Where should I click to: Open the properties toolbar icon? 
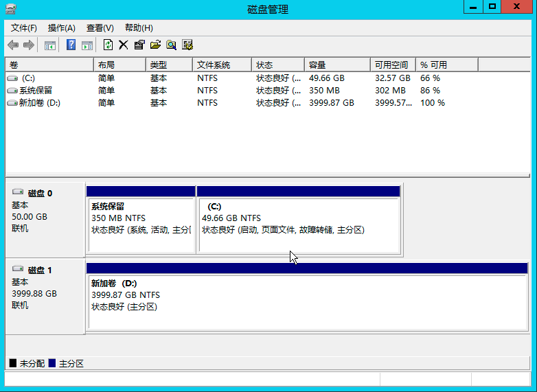pyautogui.click(x=139, y=45)
